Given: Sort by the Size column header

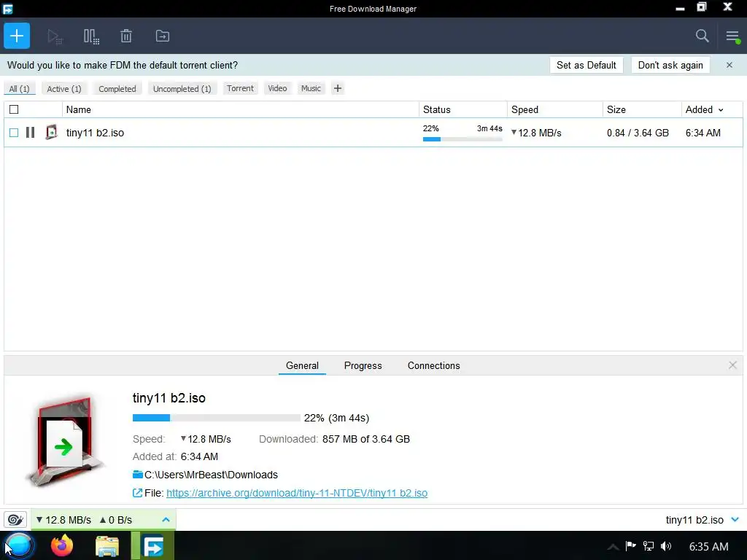Looking at the screenshot, I should point(642,109).
